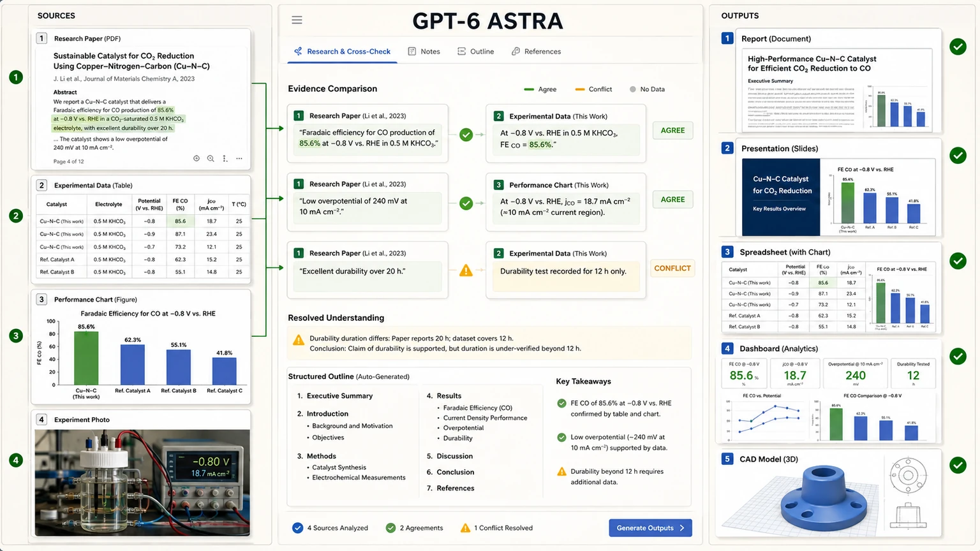
Task: Click green Cu–N–C bar in Sources Performance Chart
Action: pos(86,358)
